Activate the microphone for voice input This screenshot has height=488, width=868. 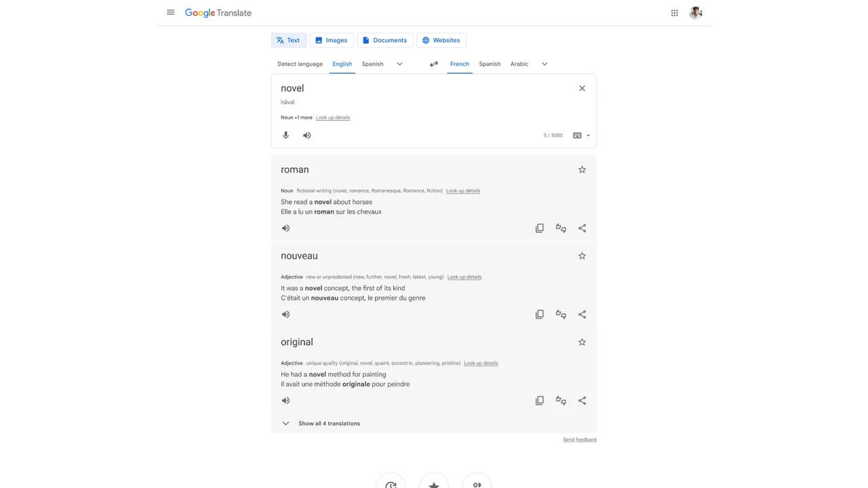[285, 135]
